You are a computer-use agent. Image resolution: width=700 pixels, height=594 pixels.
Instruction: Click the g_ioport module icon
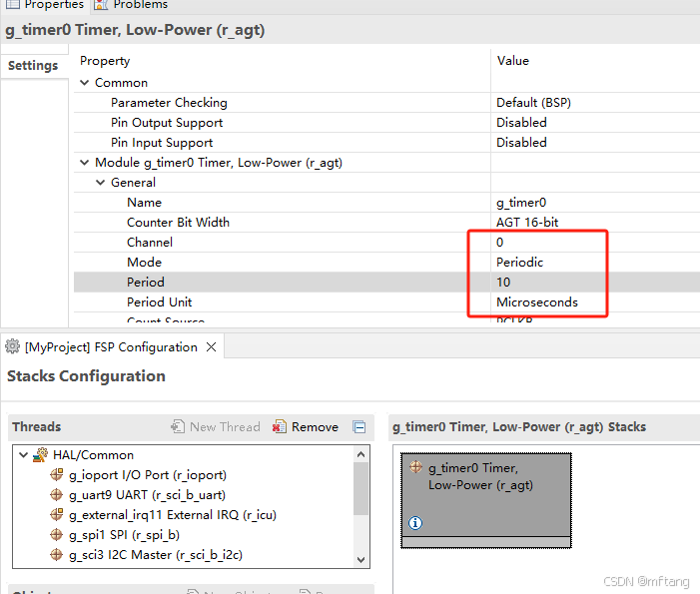coord(56,474)
